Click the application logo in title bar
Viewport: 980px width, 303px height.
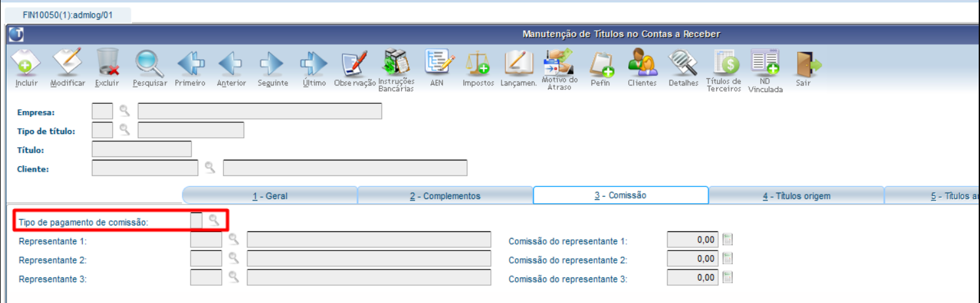16,34
